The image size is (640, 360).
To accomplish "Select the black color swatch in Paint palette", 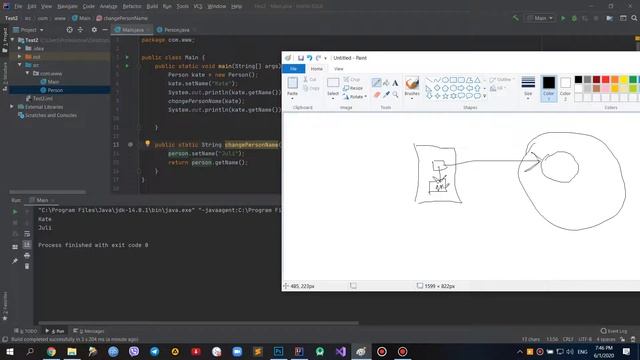I will [578, 79].
